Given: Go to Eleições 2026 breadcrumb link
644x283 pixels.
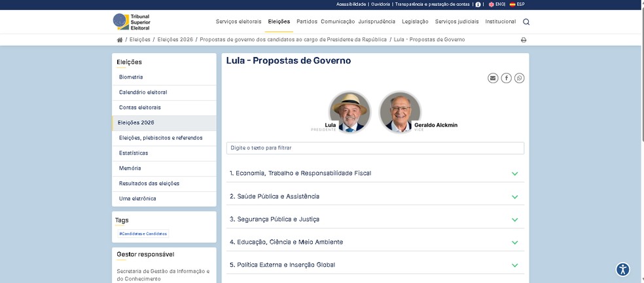Looking at the screenshot, I should coord(175,40).
